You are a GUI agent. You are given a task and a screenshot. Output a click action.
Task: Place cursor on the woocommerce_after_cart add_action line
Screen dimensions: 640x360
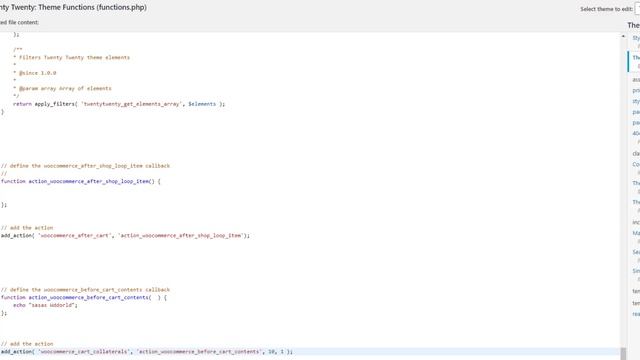(x=125, y=236)
